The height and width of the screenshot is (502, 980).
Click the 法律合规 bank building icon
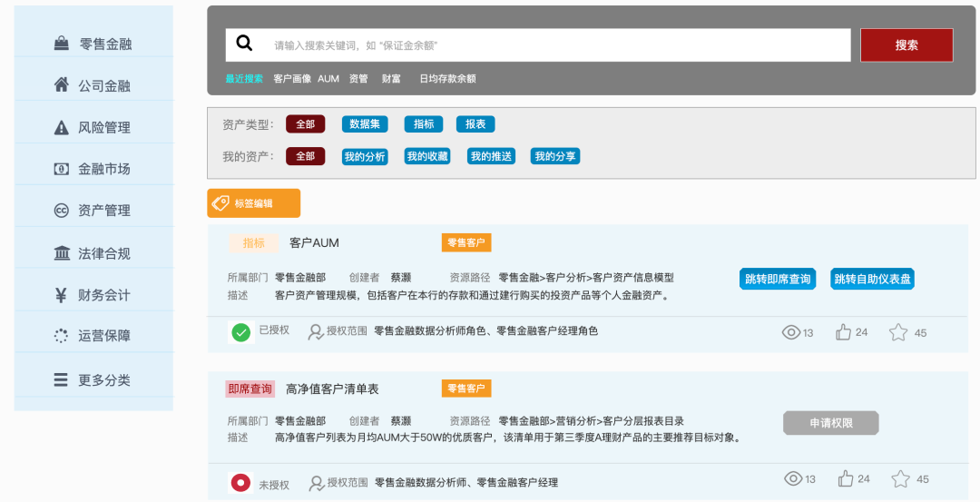coord(62,253)
